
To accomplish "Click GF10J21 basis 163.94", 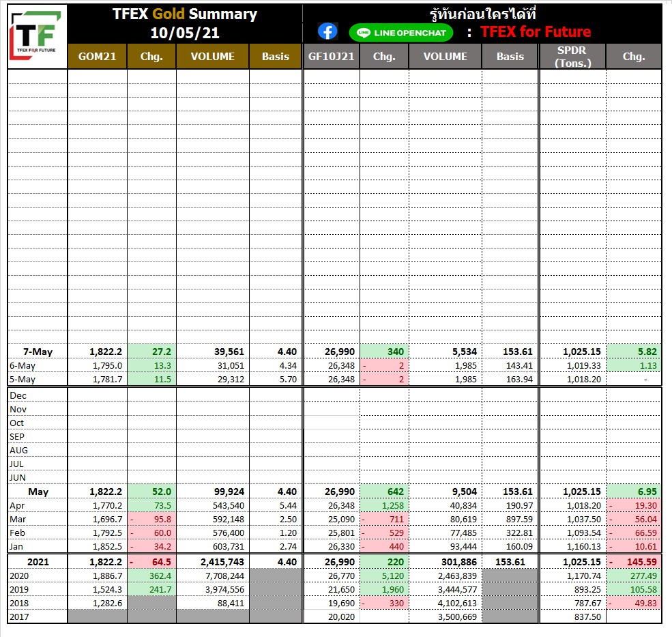I will (519, 380).
